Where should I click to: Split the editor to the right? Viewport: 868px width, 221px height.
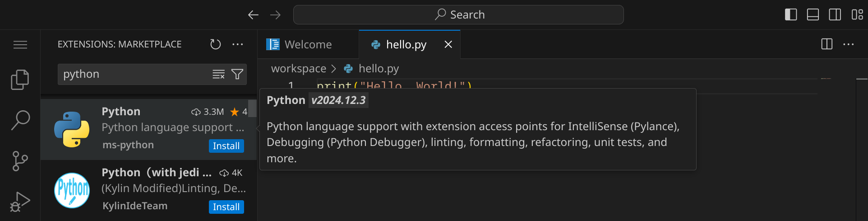point(826,44)
